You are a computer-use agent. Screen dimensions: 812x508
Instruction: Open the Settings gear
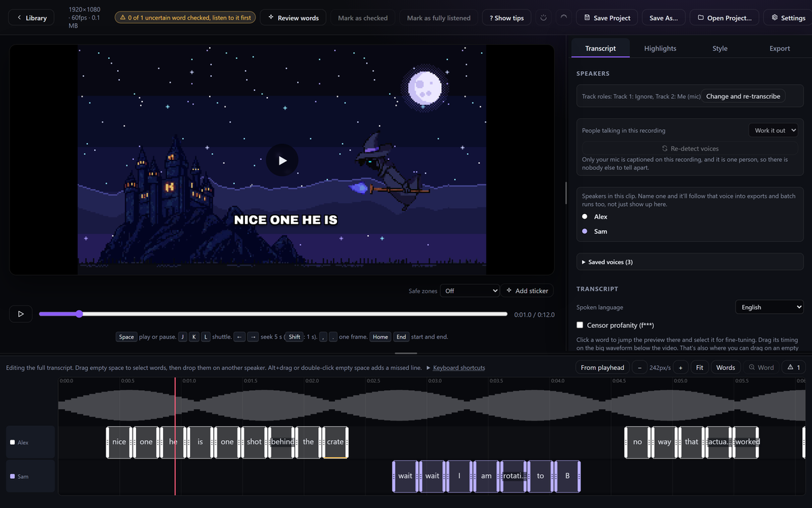(788, 18)
